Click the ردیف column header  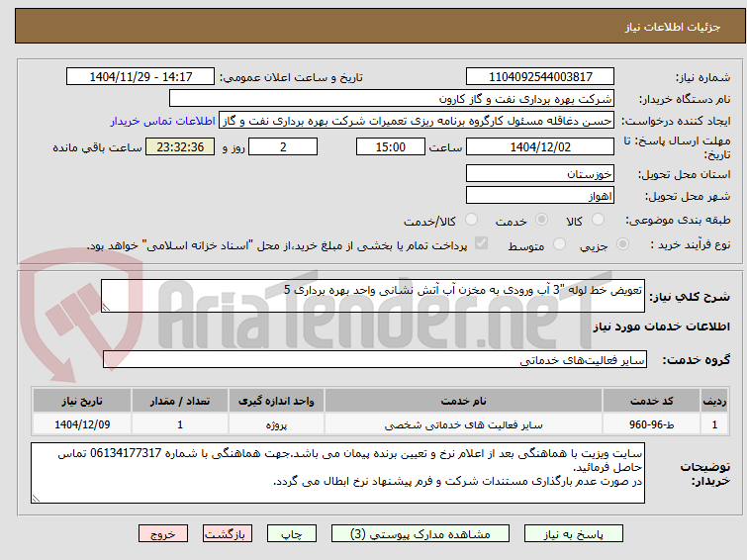pos(714,401)
